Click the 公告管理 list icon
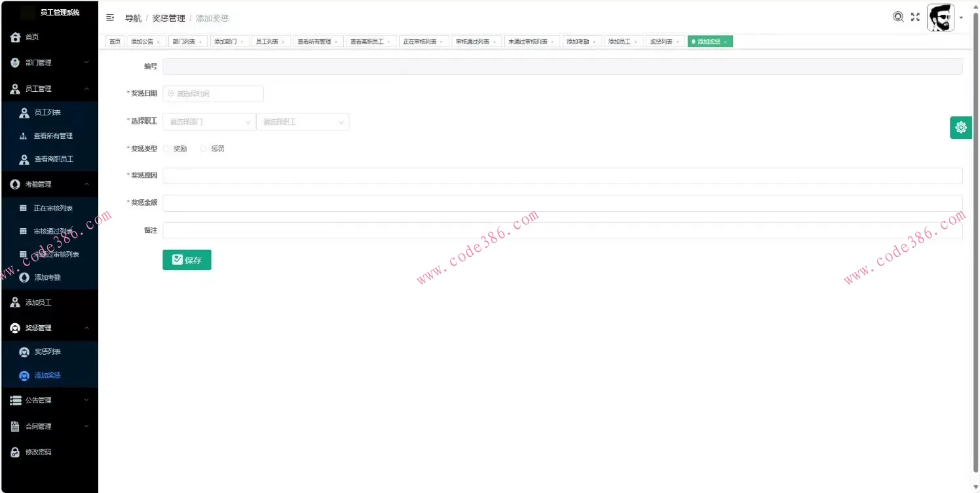 [x=16, y=401]
